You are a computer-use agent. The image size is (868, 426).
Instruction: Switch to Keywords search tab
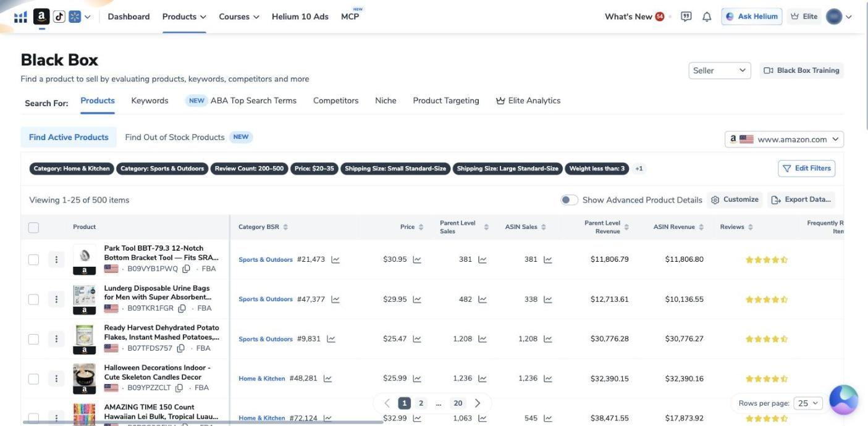point(150,101)
